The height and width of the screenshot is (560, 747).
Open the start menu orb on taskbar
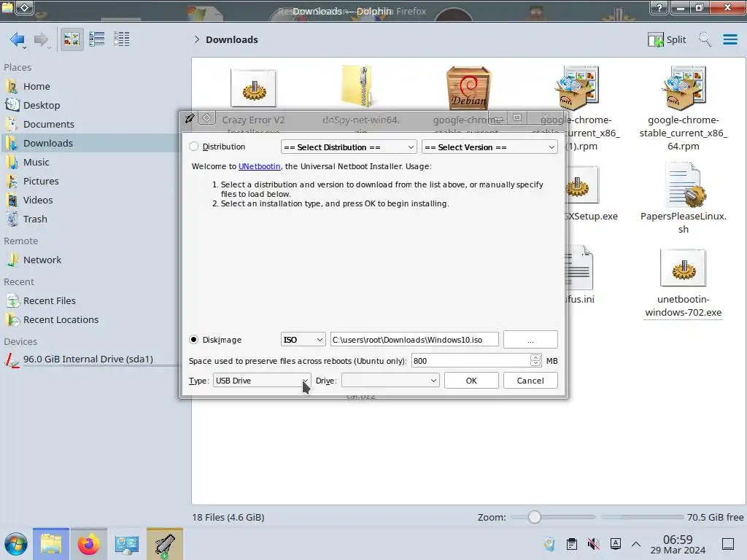pyautogui.click(x=16, y=544)
